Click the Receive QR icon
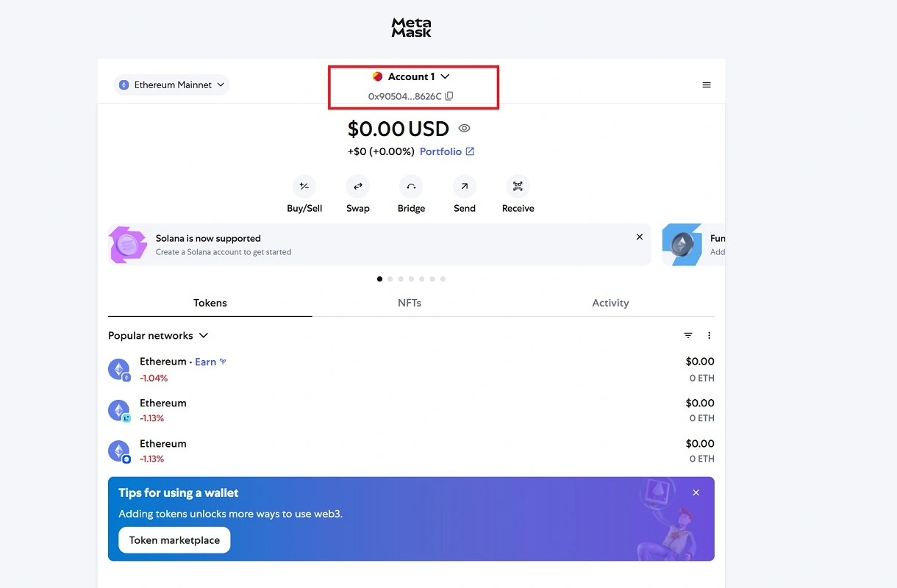Viewport: 897px width, 588px height. [x=518, y=187]
